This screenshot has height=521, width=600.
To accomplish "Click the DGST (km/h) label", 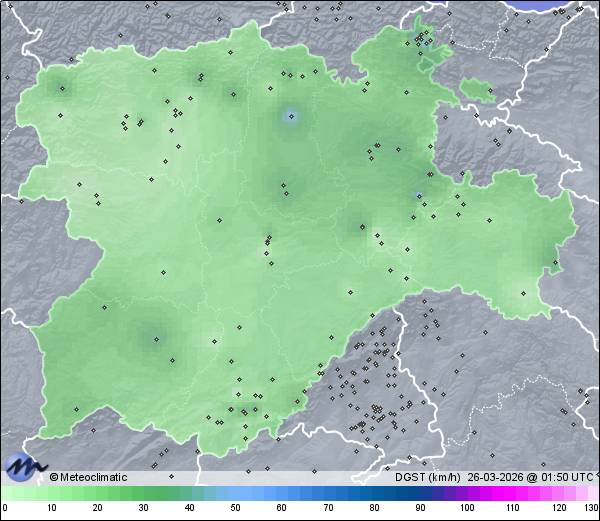I will click(x=427, y=477).
